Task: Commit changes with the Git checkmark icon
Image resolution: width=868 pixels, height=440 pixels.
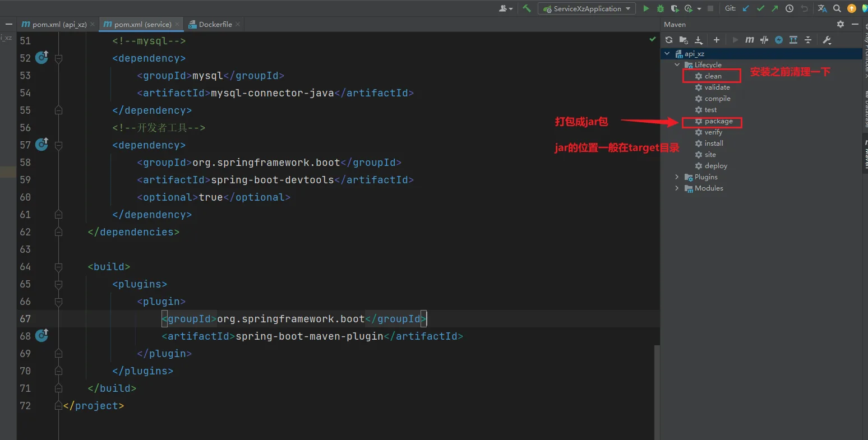Action: click(x=760, y=8)
